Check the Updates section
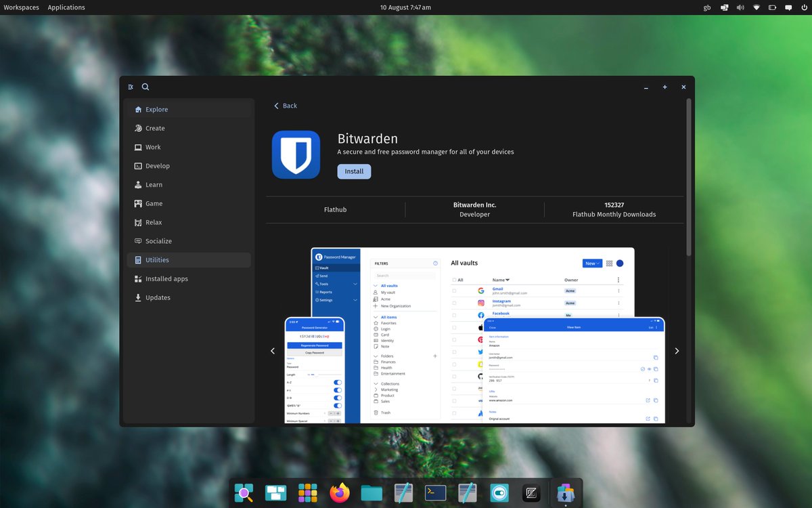This screenshot has width=812, height=508. (x=189, y=297)
